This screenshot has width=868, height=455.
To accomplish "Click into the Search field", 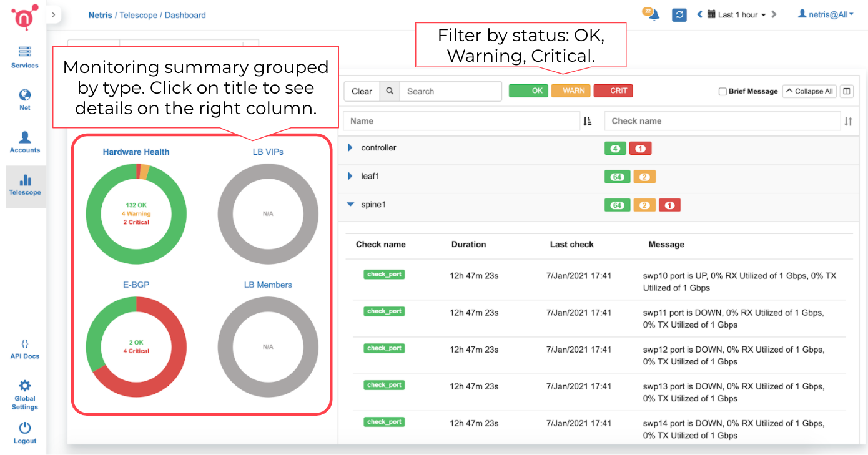I will [451, 91].
